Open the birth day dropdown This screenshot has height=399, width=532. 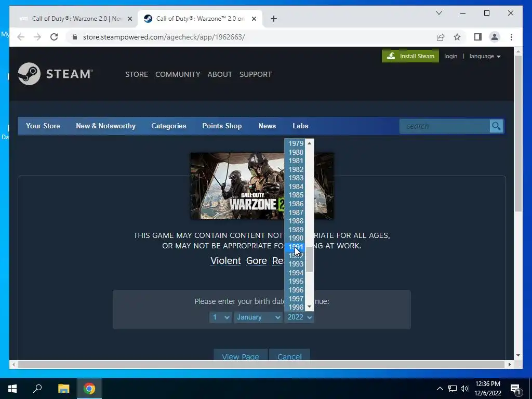pos(220,317)
